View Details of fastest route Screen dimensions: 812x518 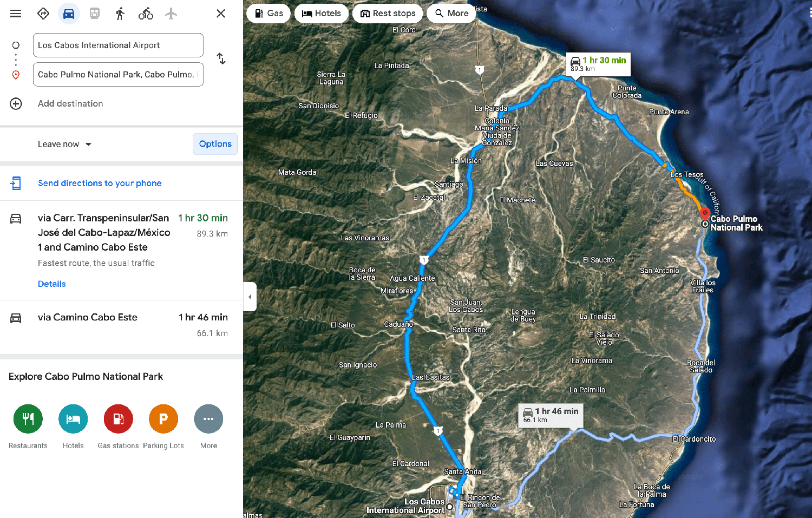52,284
